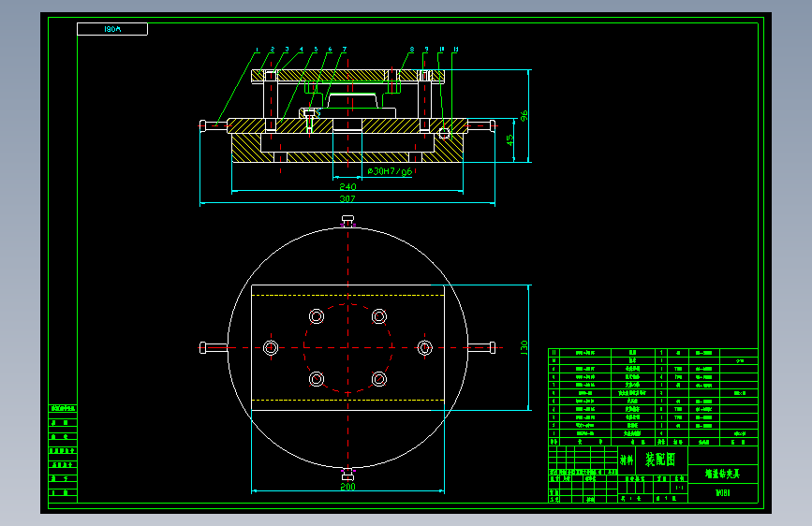Select part balloon number 3

point(287,50)
